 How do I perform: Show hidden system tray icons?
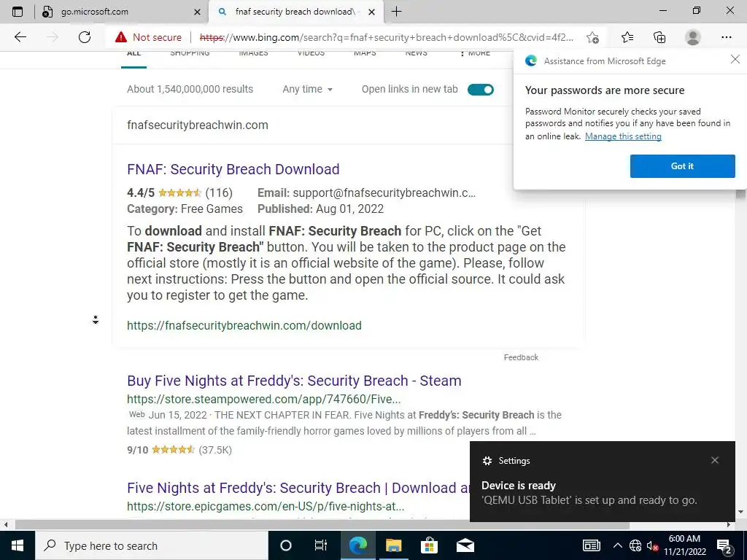[617, 545]
